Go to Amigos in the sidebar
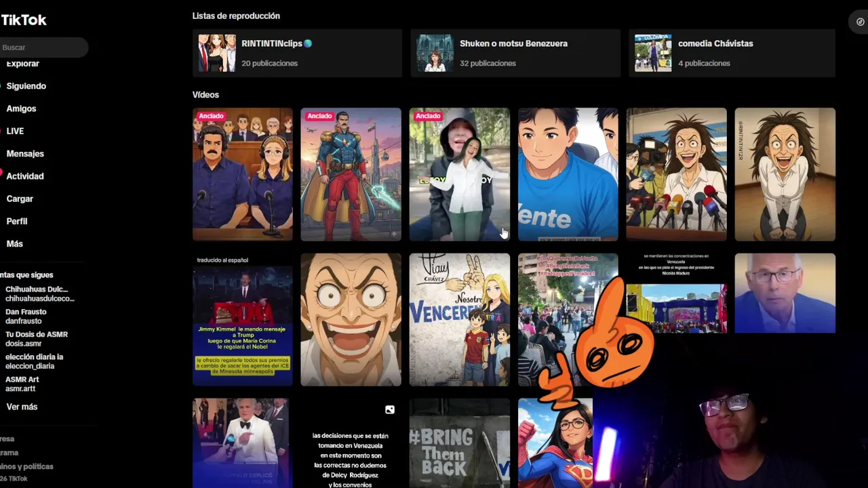The width and height of the screenshot is (868, 488). [x=21, y=108]
